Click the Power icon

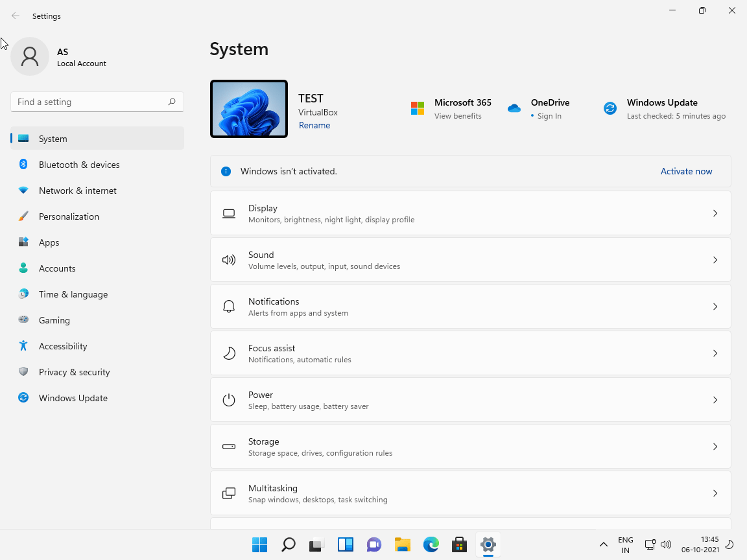[229, 400]
